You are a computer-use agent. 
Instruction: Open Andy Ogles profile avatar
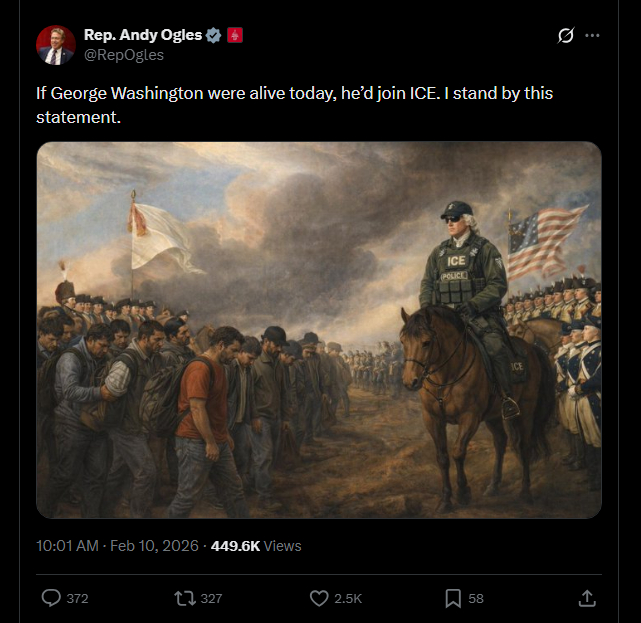tap(56, 45)
